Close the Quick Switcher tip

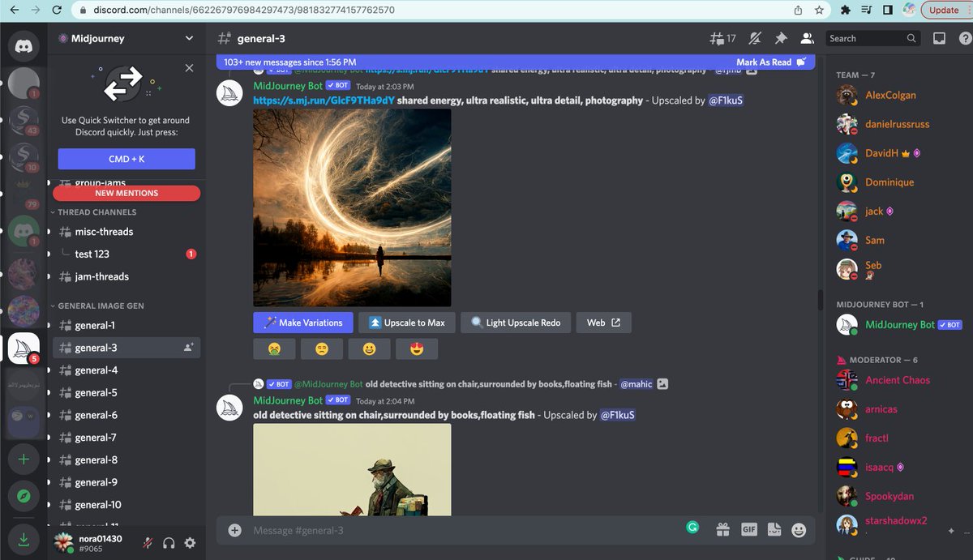click(x=189, y=68)
